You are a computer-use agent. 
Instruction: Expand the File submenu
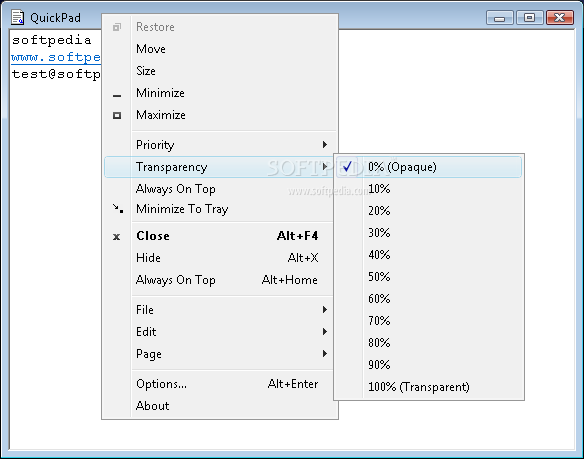[x=220, y=310]
